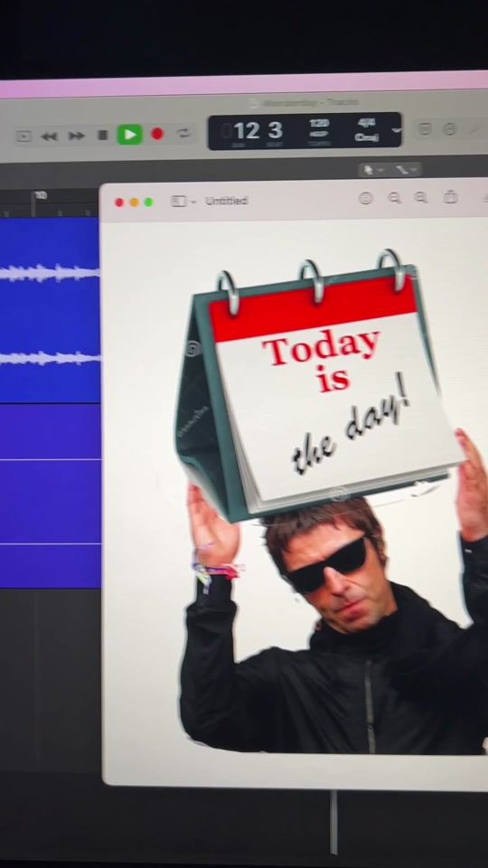Open the LCD display mode dropdown arrow

tap(396, 130)
